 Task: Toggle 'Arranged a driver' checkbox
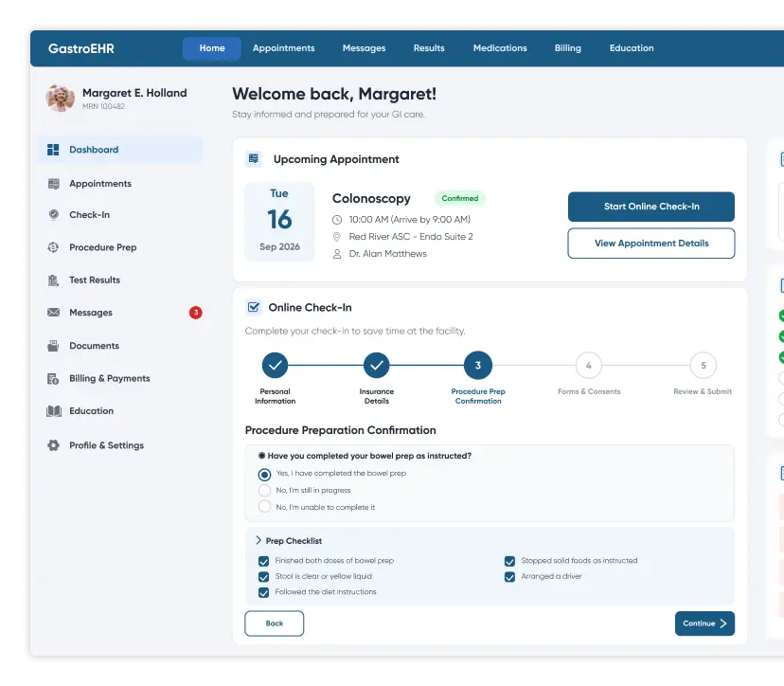click(509, 577)
